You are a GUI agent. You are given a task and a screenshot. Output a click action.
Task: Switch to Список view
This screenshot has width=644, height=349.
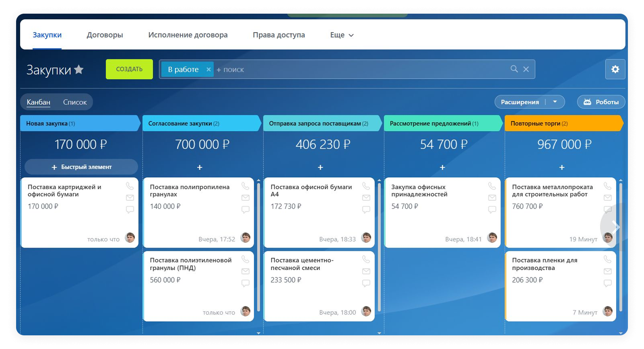tap(75, 102)
